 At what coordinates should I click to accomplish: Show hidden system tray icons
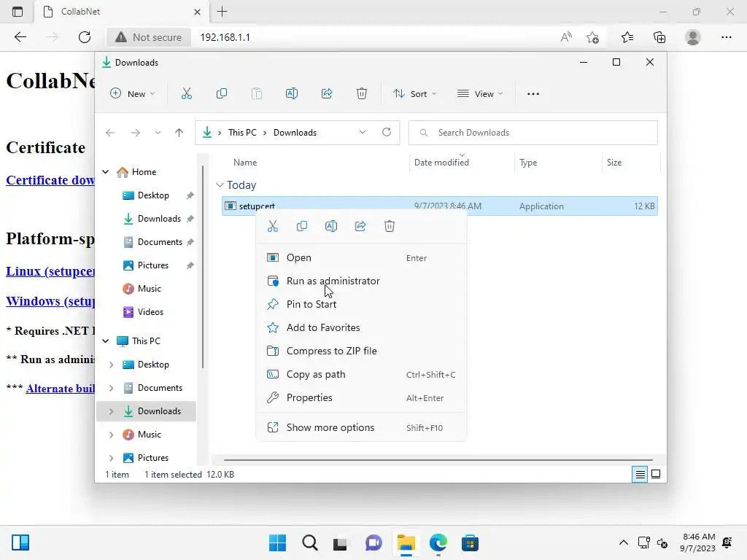coord(623,542)
